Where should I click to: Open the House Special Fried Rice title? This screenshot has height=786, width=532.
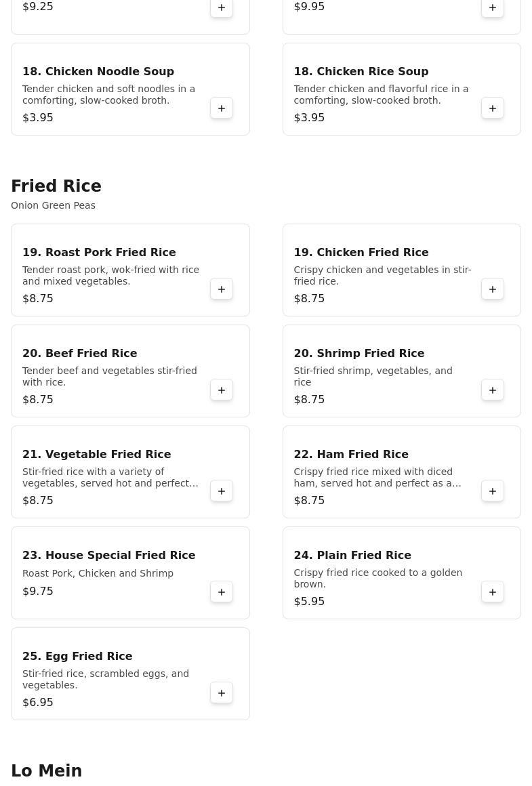click(108, 555)
